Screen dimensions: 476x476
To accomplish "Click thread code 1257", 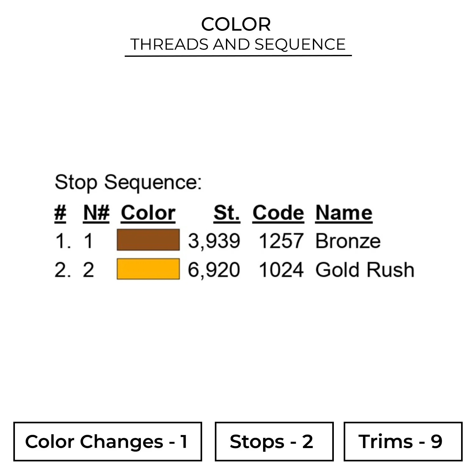I will (x=281, y=241).
